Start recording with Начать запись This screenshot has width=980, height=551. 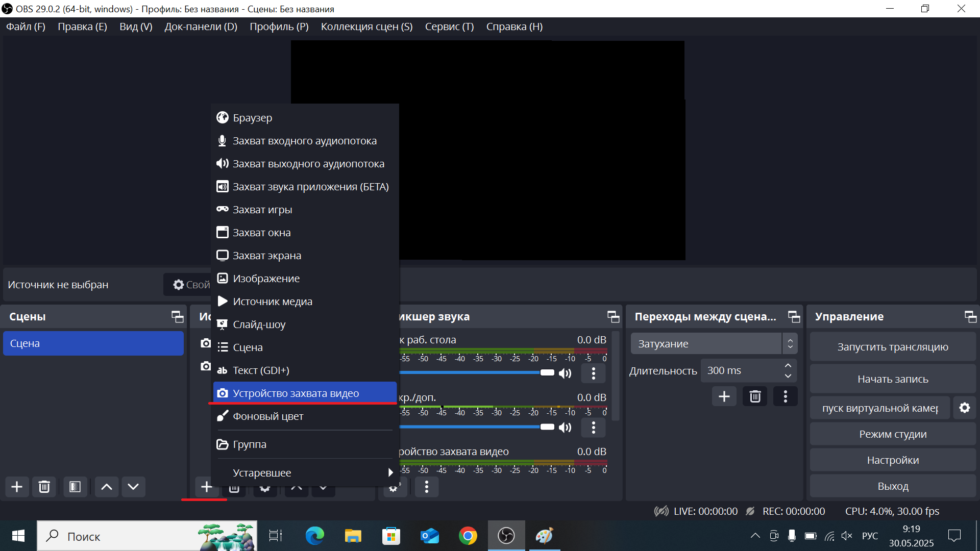tap(892, 379)
